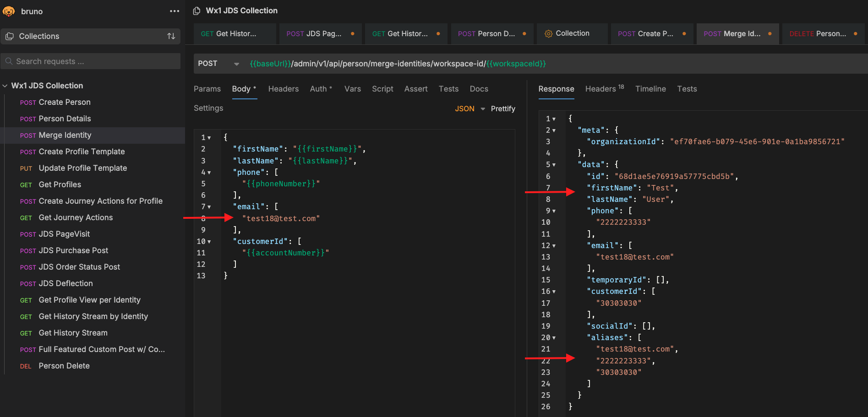Switch to the Collection settings tab
Viewport: 868px width, 417px height.
tap(572, 34)
